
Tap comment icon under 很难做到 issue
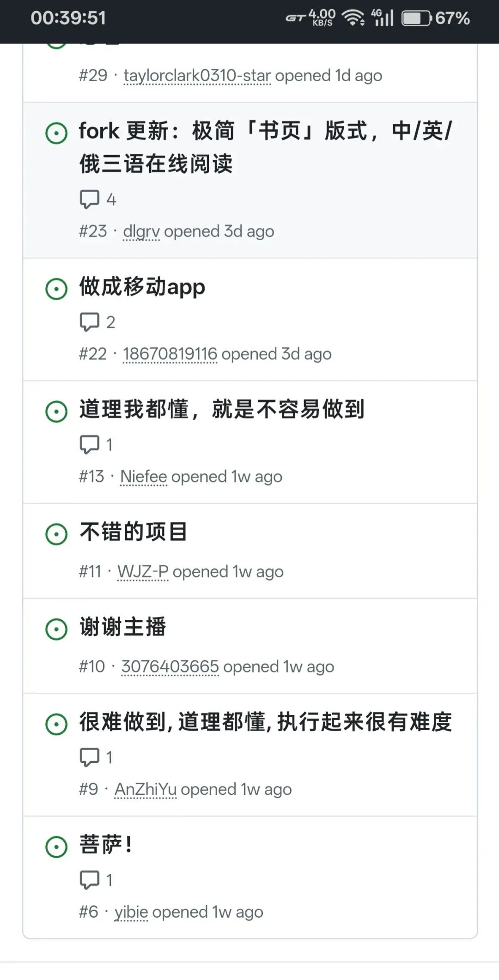90,757
